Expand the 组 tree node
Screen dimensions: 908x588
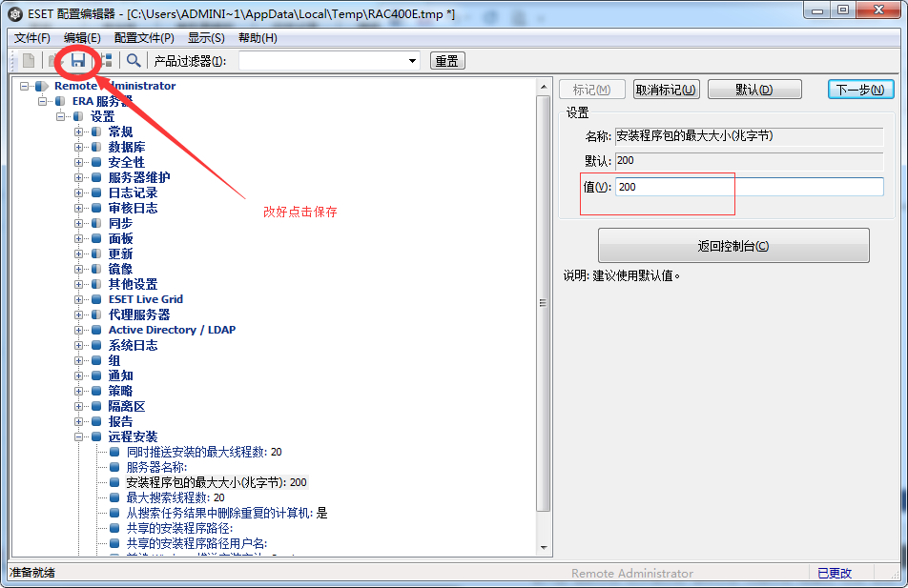point(78,360)
